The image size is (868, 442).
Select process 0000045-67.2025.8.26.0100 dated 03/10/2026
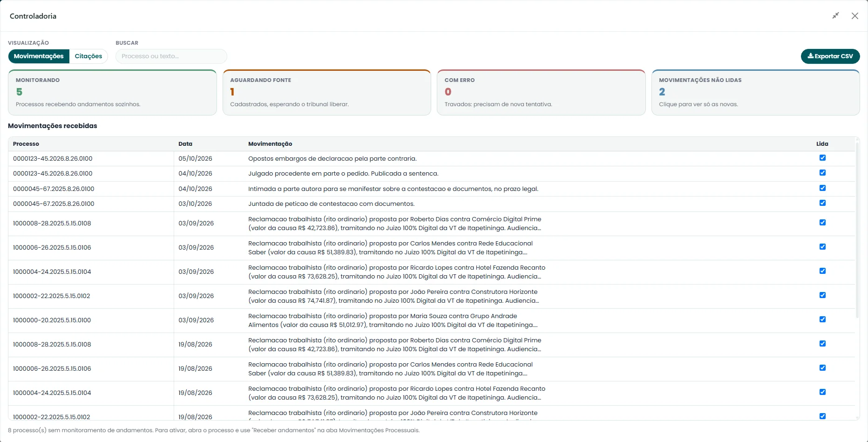(54, 204)
